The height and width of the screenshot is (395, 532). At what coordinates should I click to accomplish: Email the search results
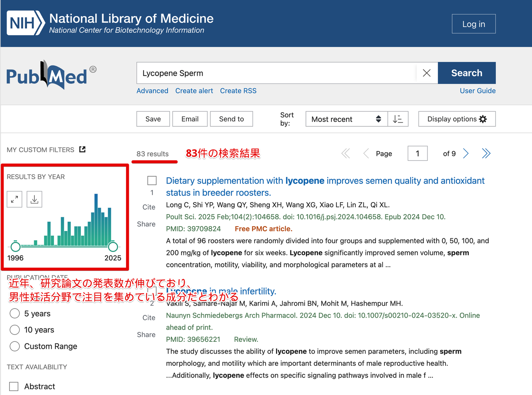tap(190, 119)
